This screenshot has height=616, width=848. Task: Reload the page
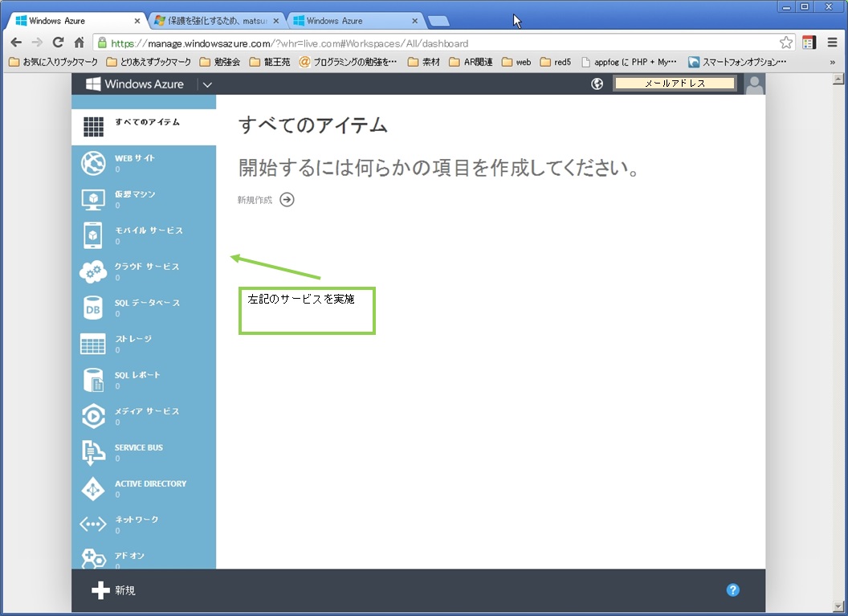pos(58,43)
